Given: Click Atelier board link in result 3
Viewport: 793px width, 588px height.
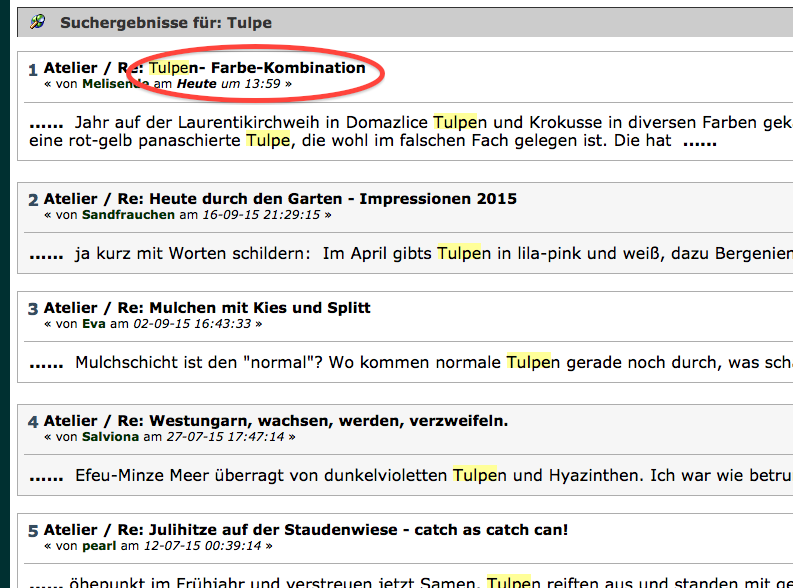Looking at the screenshot, I should coord(70,308).
